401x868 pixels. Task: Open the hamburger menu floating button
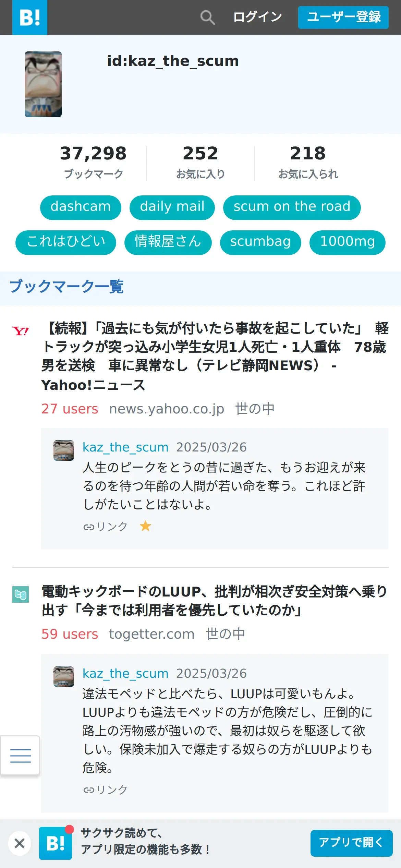[x=20, y=755]
